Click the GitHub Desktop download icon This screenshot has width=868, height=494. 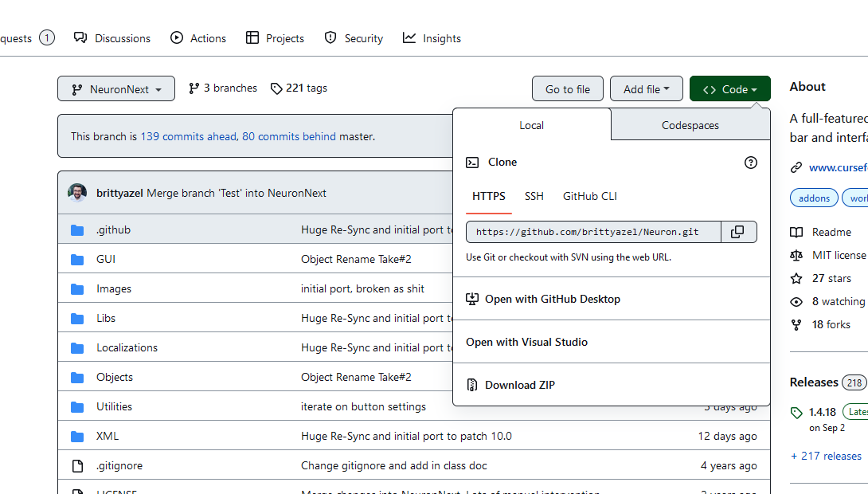472,299
